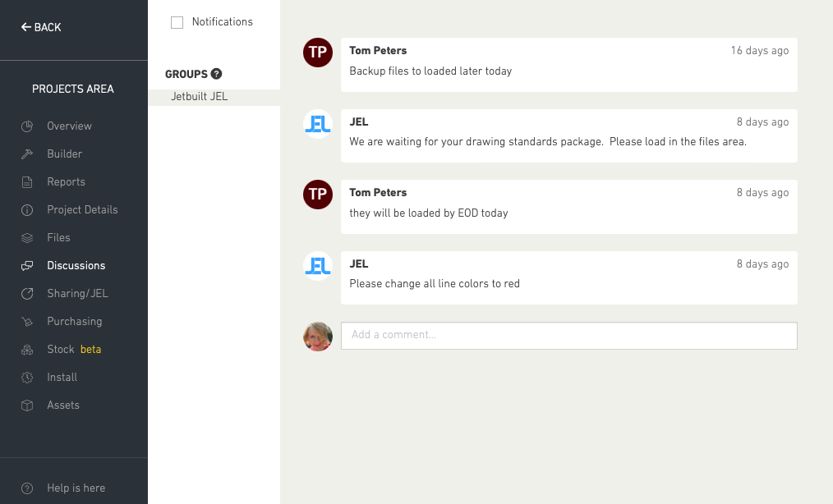Click Tom Peters avatar on 16 days ago comment
The width and height of the screenshot is (833, 504).
click(x=318, y=52)
